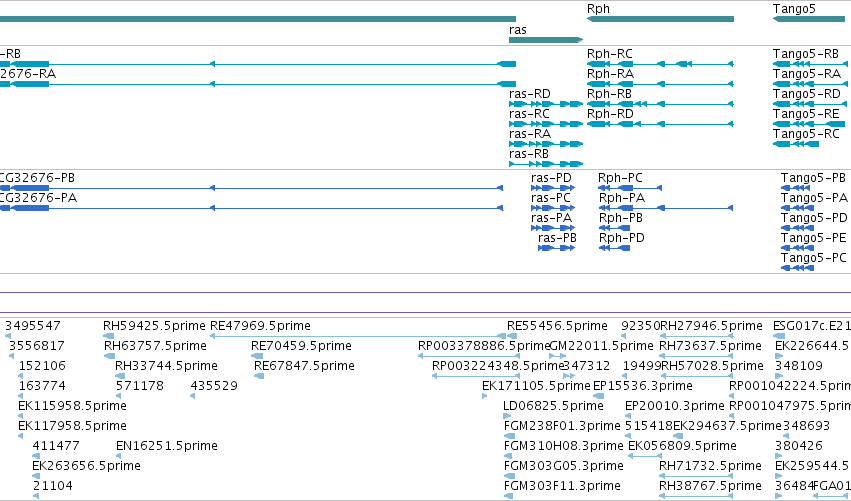
Task: Click transcript ras-RD label
Action: tap(530, 94)
